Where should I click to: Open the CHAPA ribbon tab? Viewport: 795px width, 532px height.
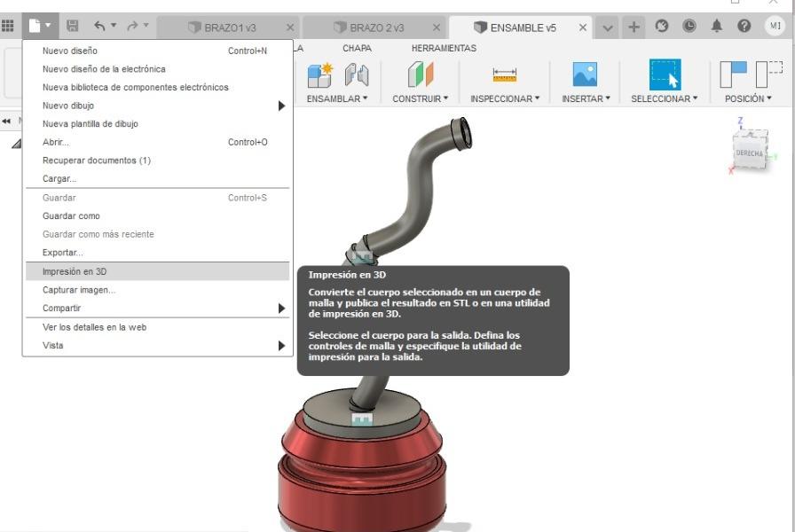pyautogui.click(x=357, y=48)
